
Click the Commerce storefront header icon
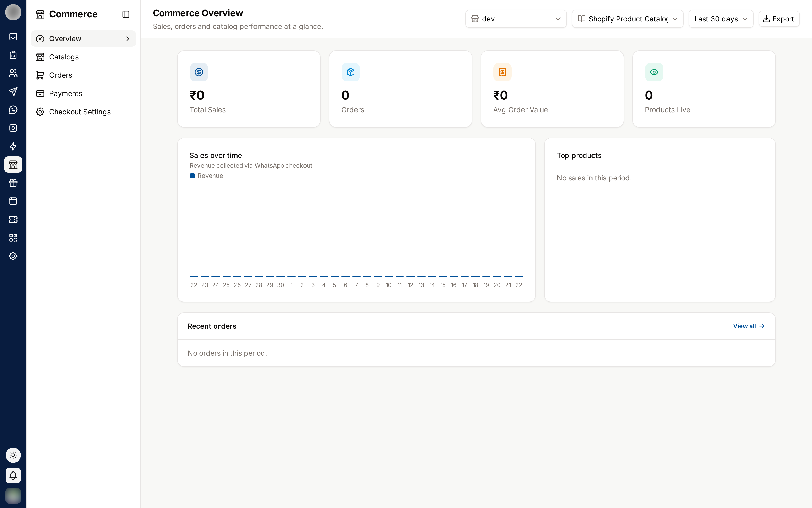40,14
